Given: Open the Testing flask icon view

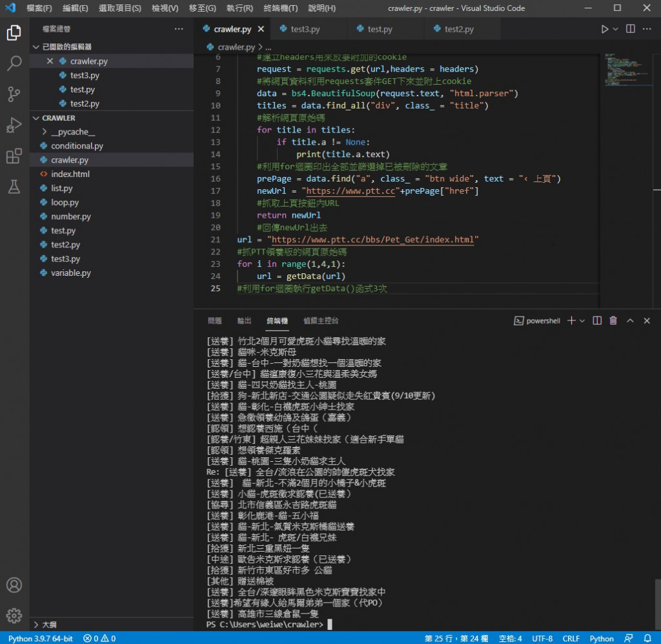Looking at the screenshot, I should pyautogui.click(x=14, y=187).
